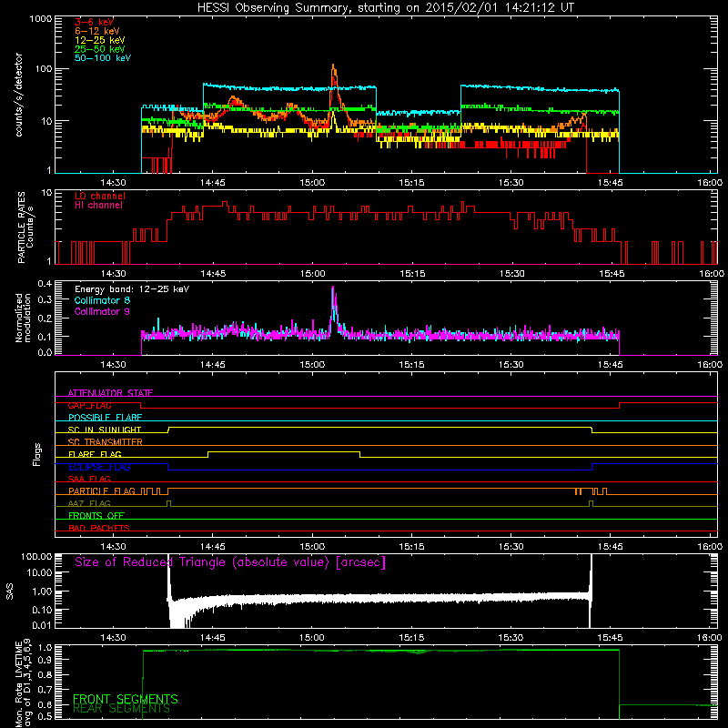Viewport: 728px width, 728px height.
Task: Click the 16:00 tick label under SAS panel
Action: (x=710, y=638)
